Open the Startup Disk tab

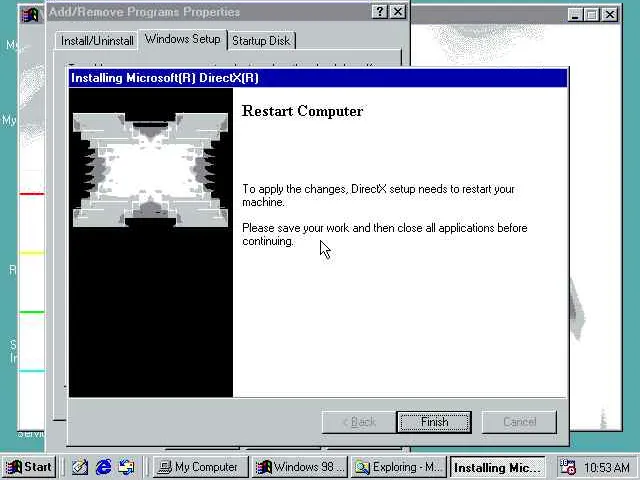tap(261, 41)
